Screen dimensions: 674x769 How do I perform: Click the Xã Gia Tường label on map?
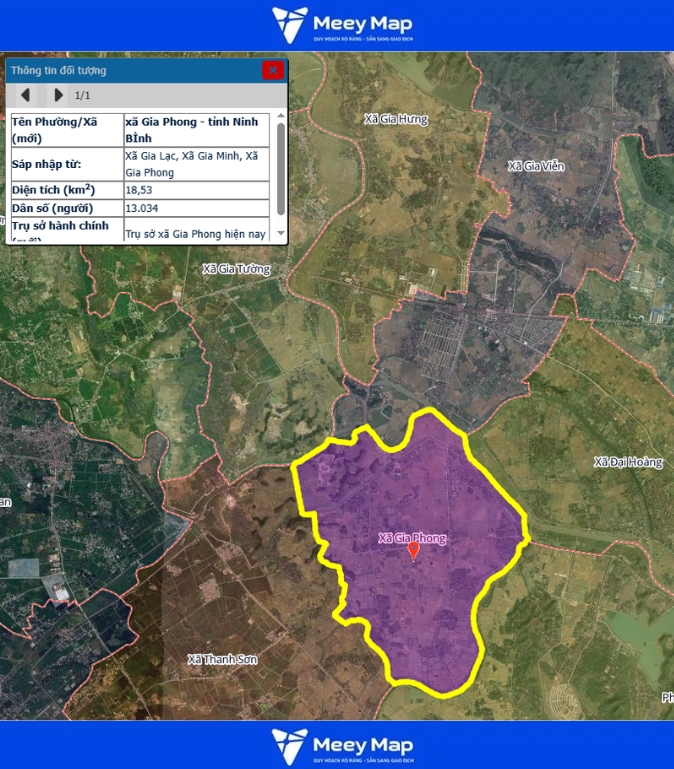click(236, 269)
